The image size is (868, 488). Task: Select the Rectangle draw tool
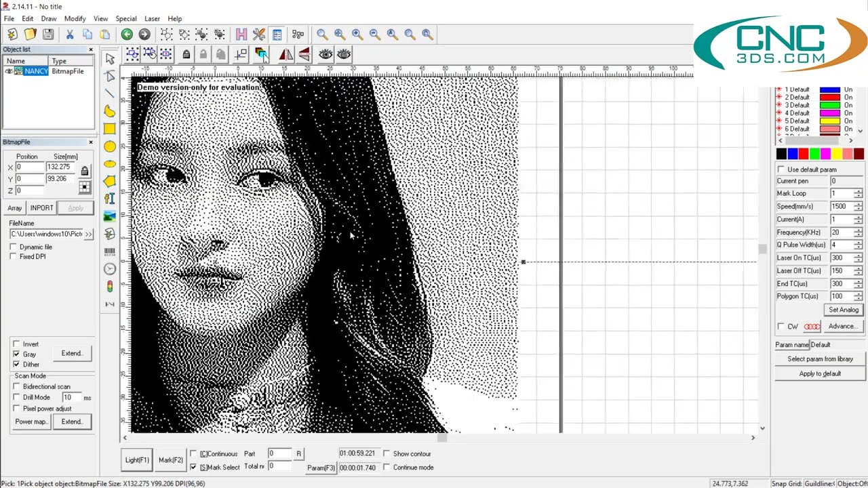click(110, 129)
